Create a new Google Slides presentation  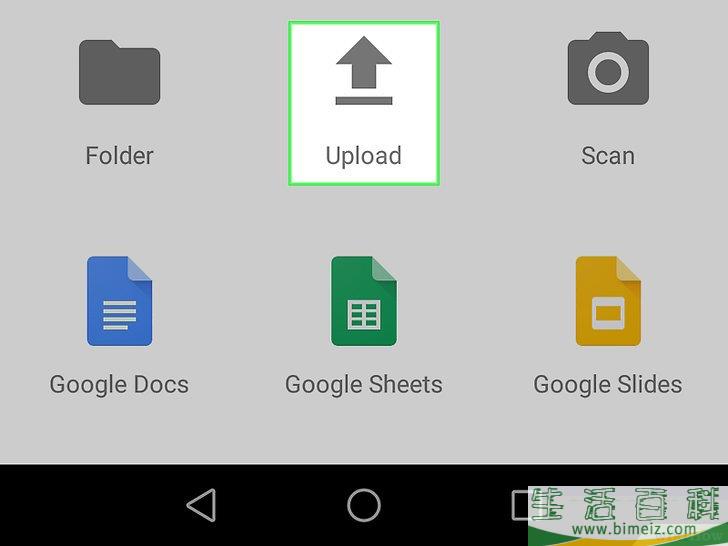608,301
